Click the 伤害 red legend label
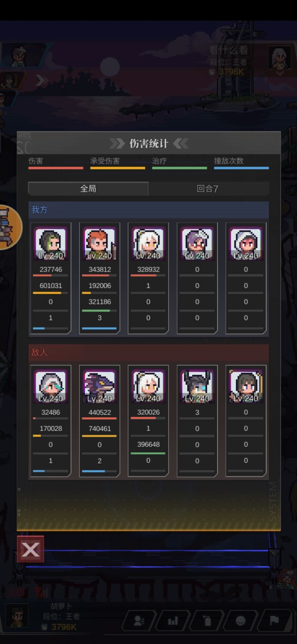The image size is (297, 644). coord(35,161)
